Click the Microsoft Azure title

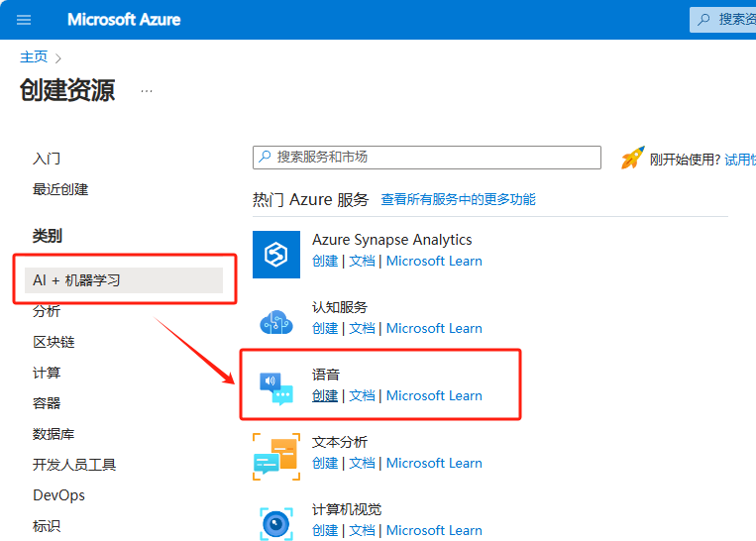pyautogui.click(x=124, y=20)
